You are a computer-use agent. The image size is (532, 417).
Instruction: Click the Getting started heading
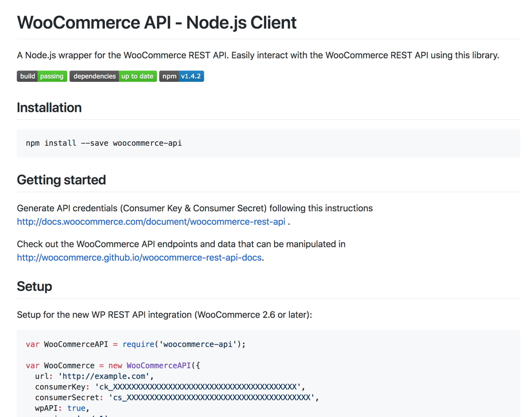[61, 180]
